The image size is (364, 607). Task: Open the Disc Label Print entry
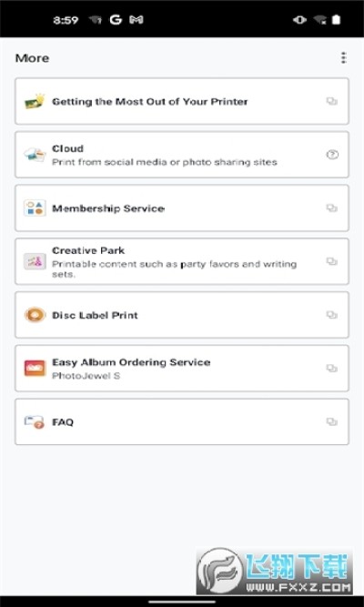[x=182, y=315]
